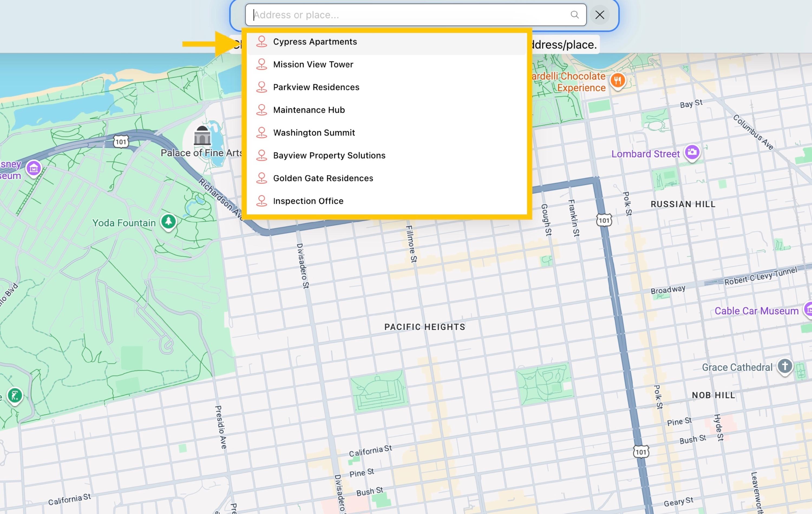
Task: Select Inspection Office suggestion
Action: pyautogui.click(x=308, y=201)
